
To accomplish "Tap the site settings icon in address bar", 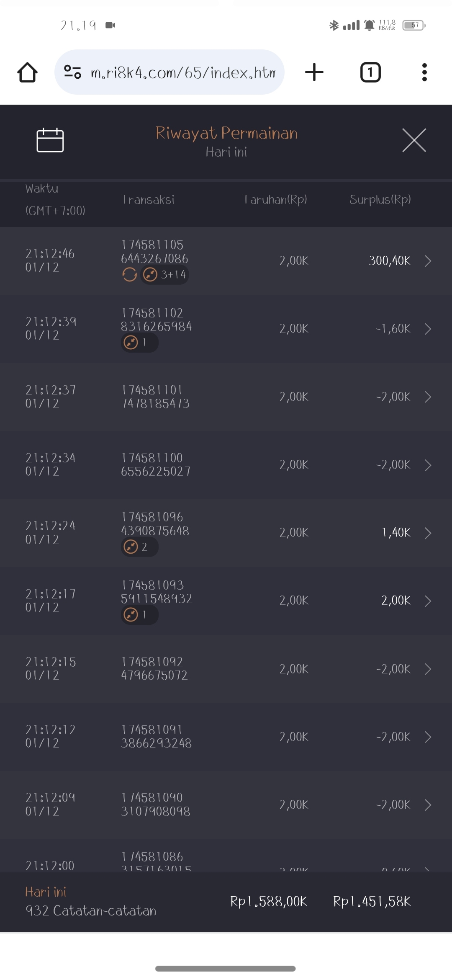I will [72, 72].
